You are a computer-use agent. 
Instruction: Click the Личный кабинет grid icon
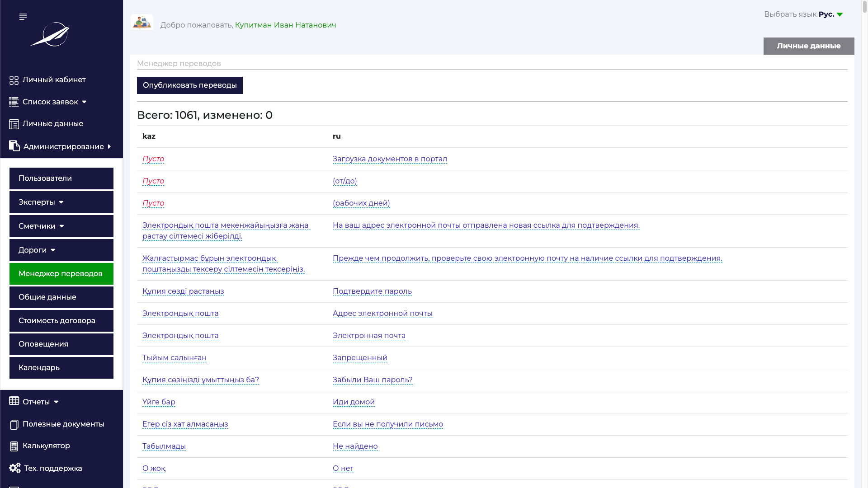tap(14, 80)
